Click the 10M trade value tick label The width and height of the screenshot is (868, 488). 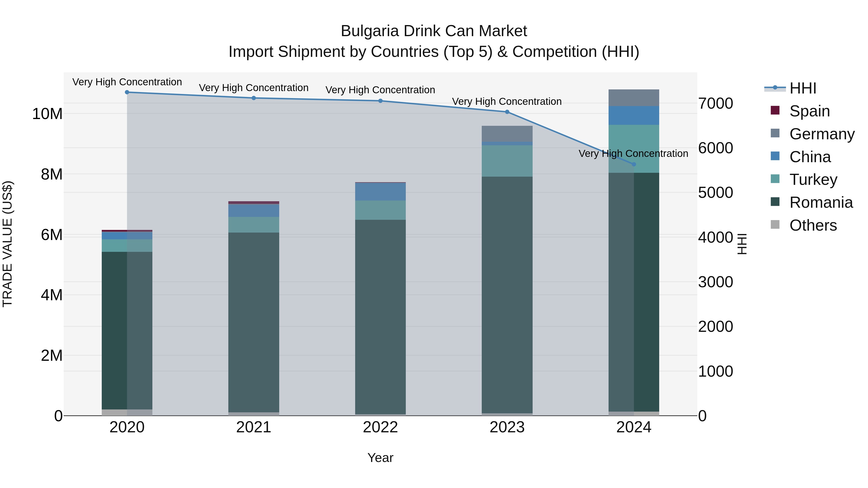tap(47, 114)
